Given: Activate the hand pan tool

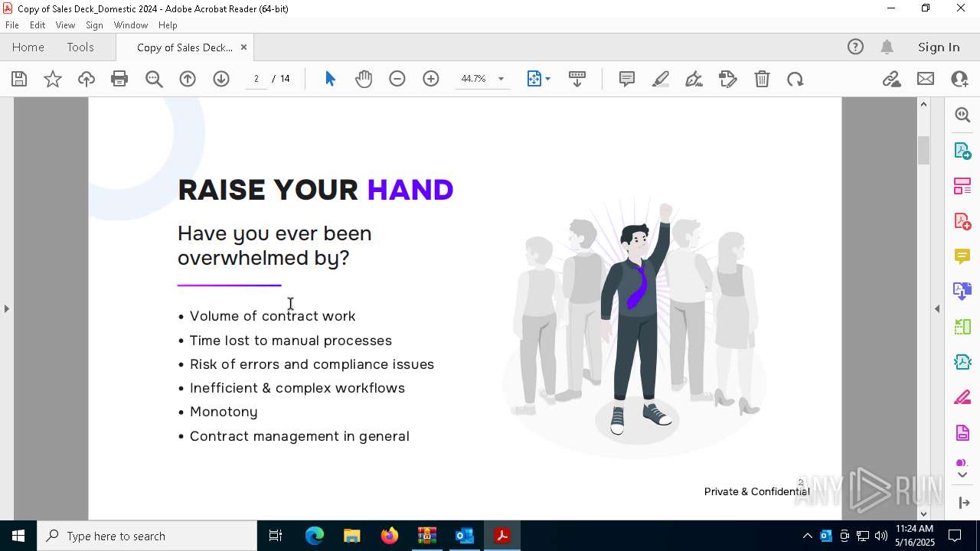Looking at the screenshot, I should 364,79.
